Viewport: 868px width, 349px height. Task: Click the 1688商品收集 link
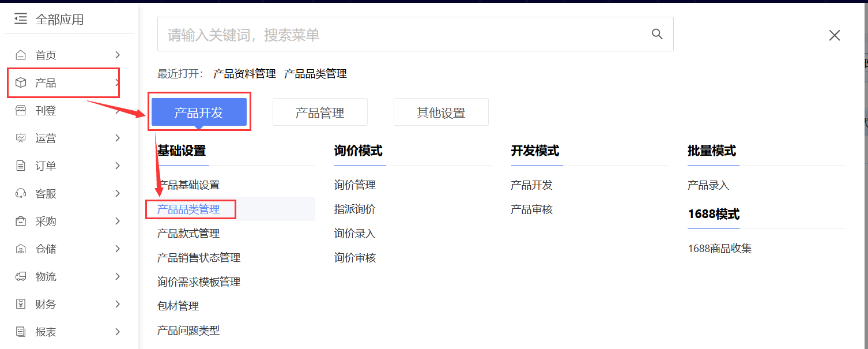(720, 248)
